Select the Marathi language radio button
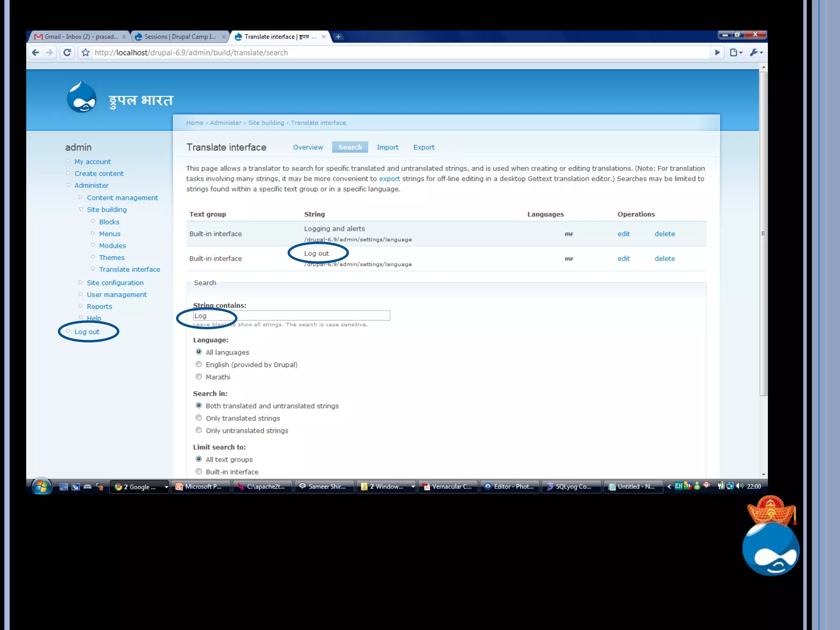840x630 pixels. pos(199,377)
